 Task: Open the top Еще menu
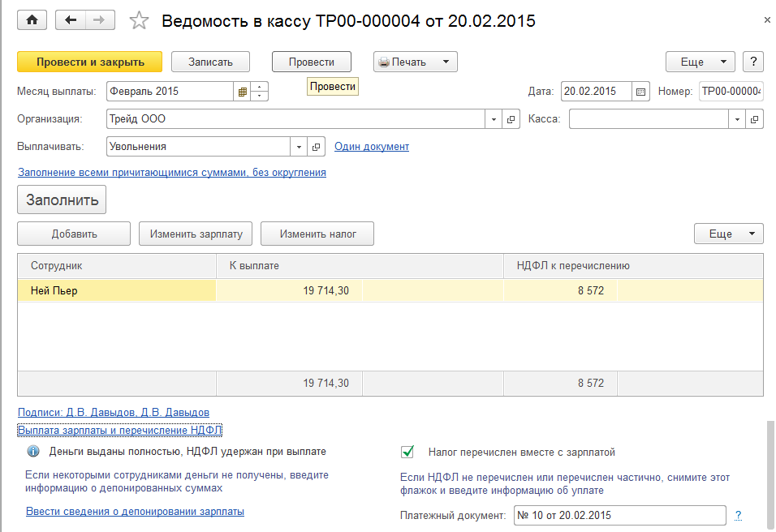pyautogui.click(x=700, y=62)
